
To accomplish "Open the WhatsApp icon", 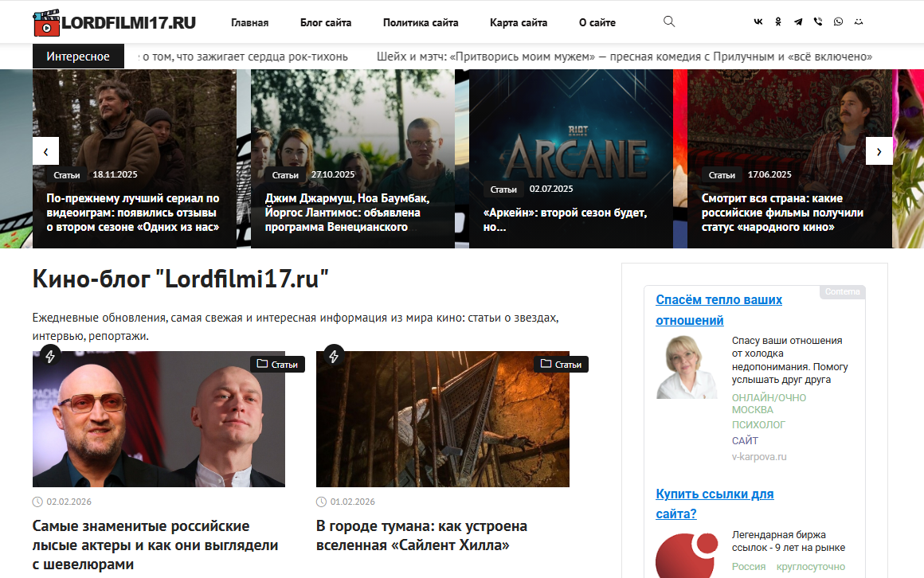I will (x=838, y=21).
